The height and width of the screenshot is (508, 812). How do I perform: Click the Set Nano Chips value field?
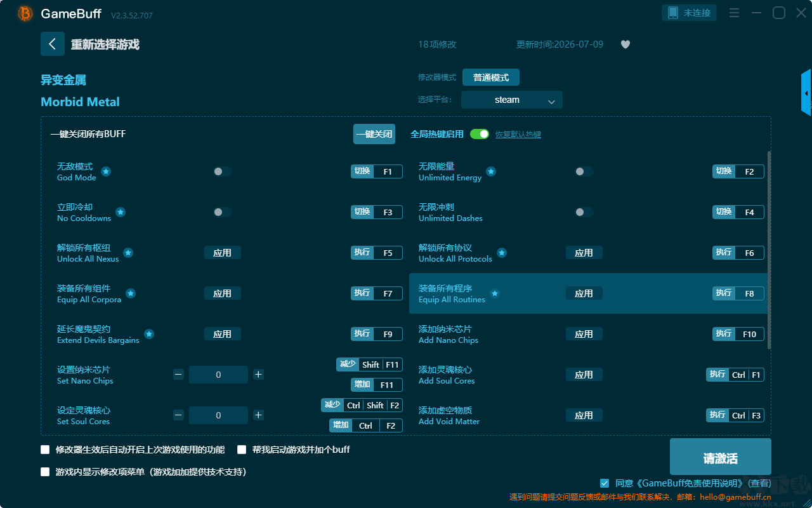click(218, 375)
